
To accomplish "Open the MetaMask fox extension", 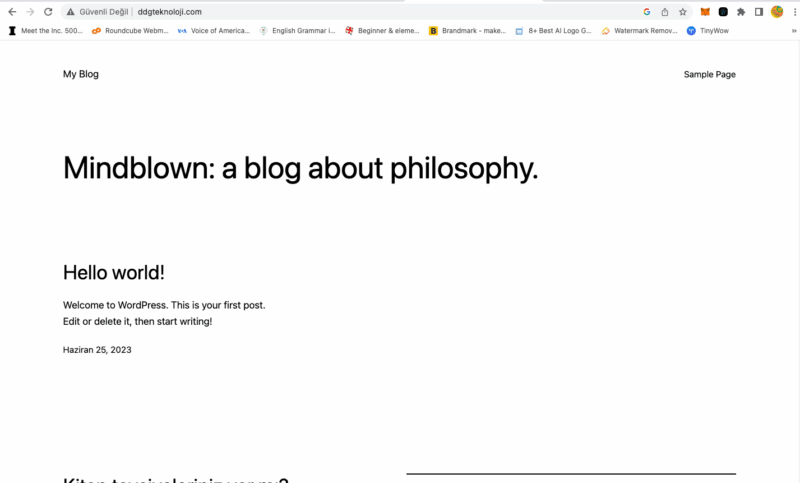I will pyautogui.click(x=705, y=12).
